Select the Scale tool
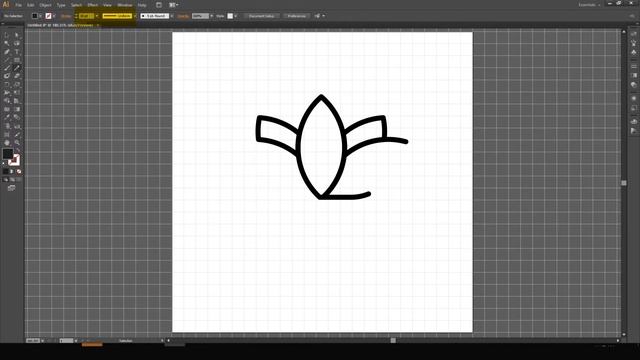This screenshot has height=360, width=640. 17,85
